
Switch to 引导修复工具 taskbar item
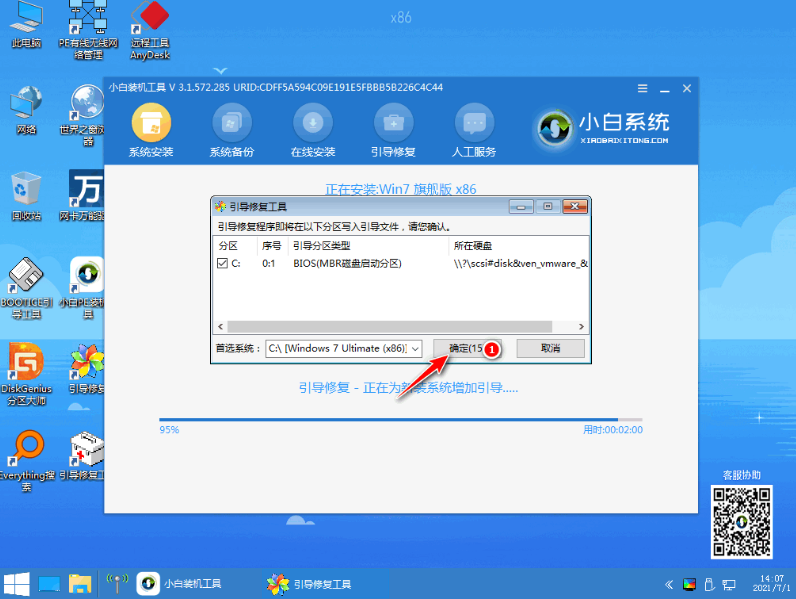[x=310, y=584]
